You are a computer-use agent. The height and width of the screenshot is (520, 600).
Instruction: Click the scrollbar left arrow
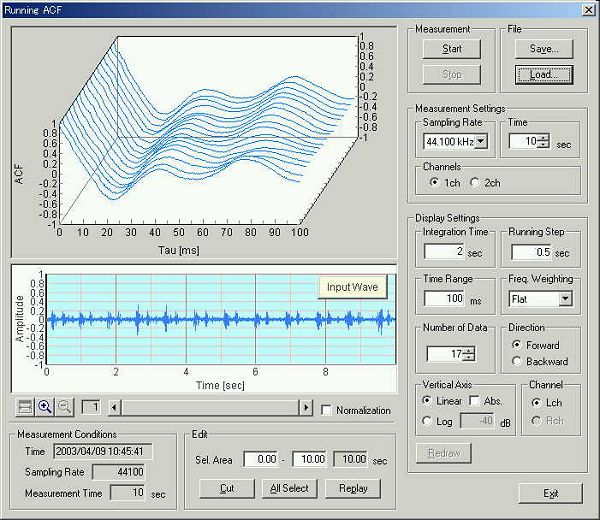click(x=114, y=408)
